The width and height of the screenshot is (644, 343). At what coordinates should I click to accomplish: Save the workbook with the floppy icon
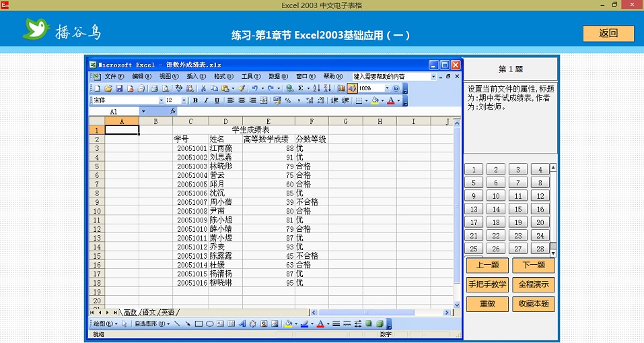pos(119,88)
